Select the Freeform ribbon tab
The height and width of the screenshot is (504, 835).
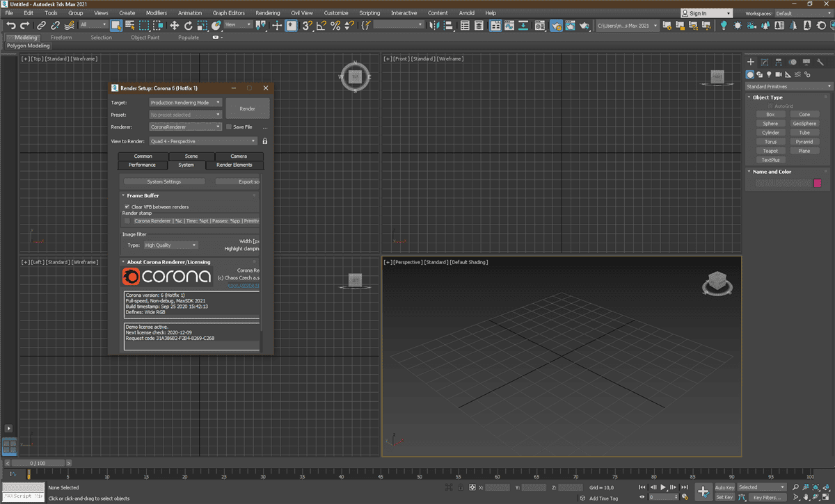coord(61,38)
